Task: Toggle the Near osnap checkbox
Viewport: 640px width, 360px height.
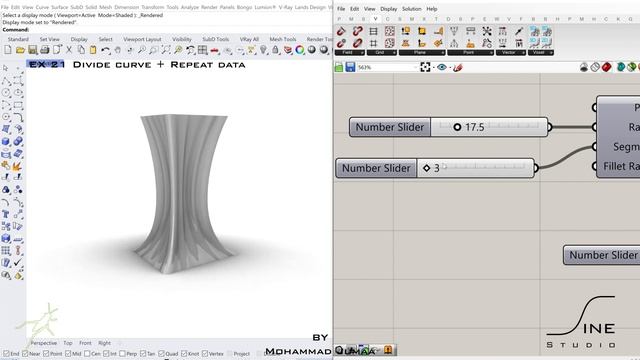Action: click(x=25, y=353)
